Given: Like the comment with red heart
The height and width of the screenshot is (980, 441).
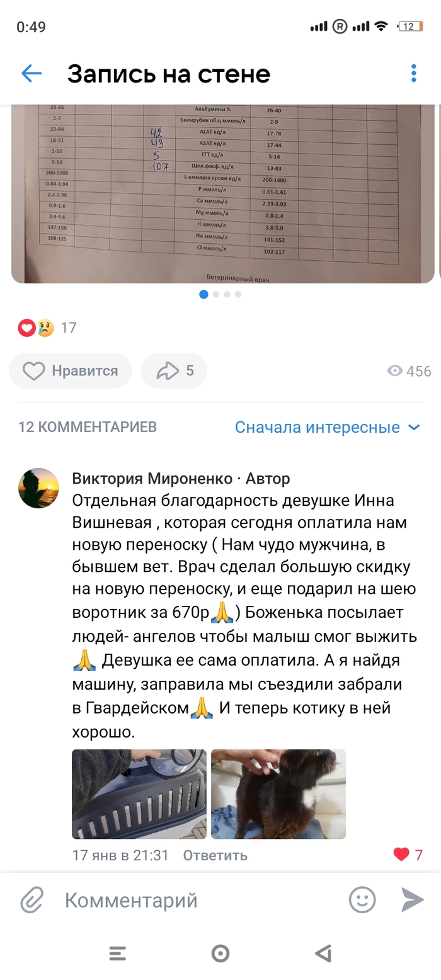Looking at the screenshot, I should [401, 855].
